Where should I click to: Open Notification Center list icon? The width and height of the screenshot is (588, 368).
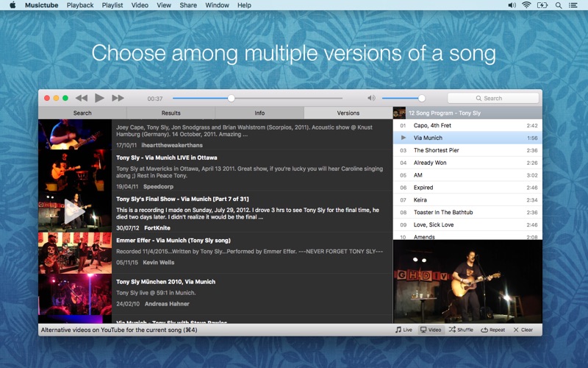573,5
